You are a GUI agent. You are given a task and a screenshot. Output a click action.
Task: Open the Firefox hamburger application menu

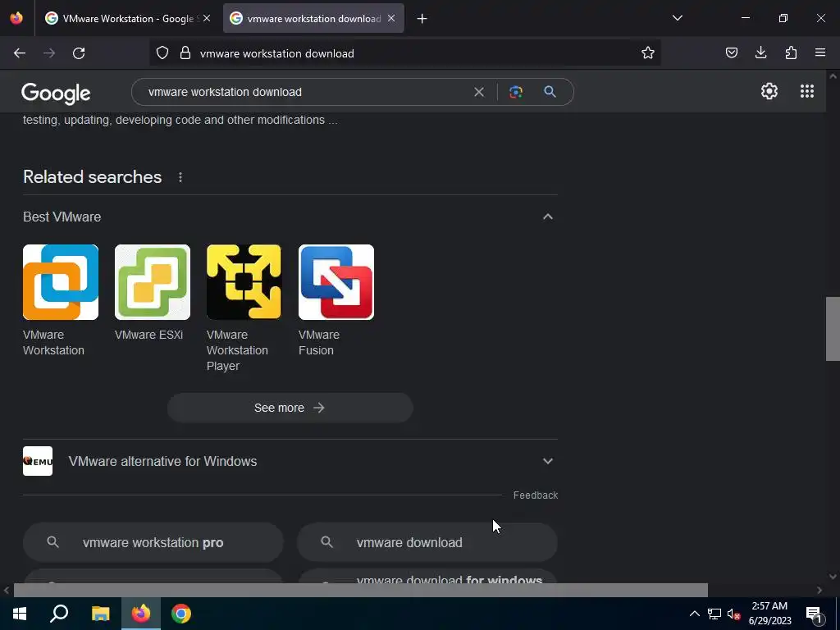point(820,53)
